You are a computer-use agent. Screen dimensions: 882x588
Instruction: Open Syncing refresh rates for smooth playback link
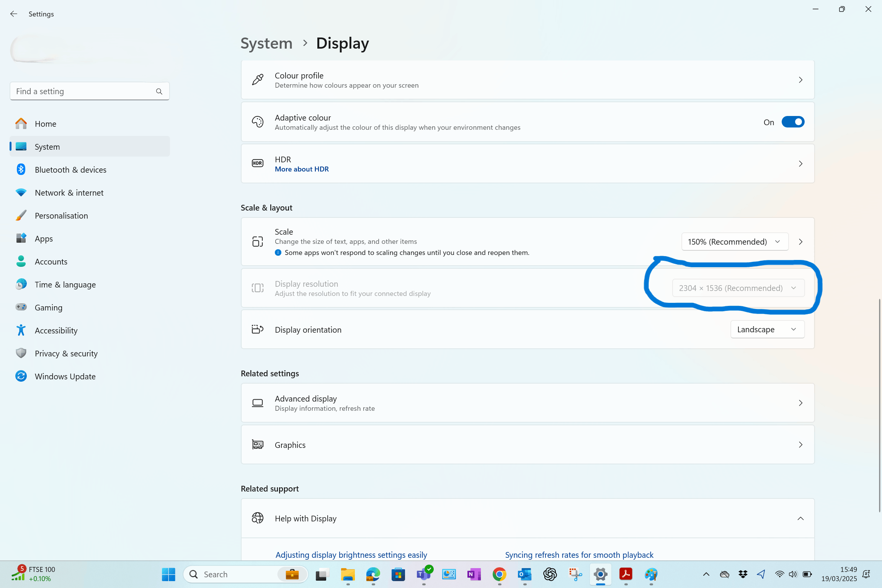[579, 555]
